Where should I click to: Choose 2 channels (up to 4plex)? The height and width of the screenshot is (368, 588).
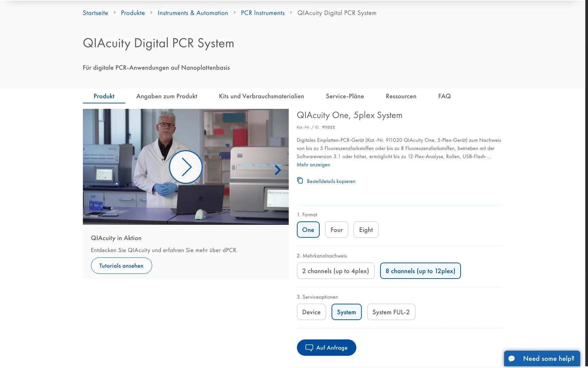pos(336,271)
